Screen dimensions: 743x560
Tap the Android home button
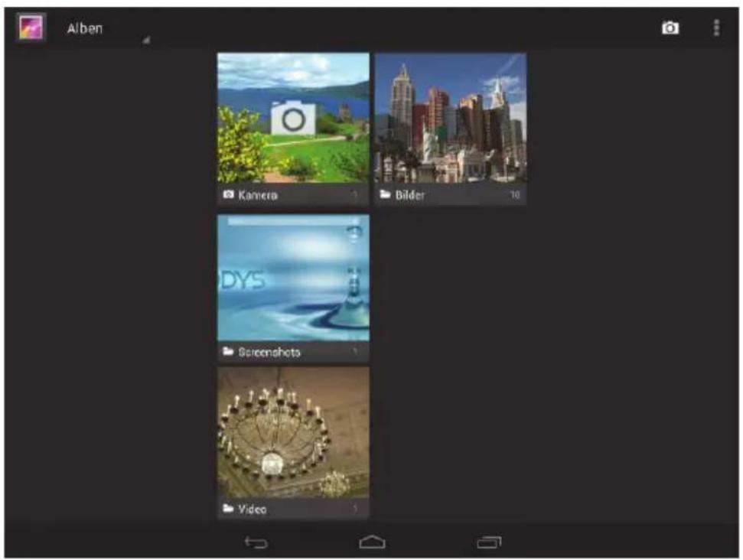tap(373, 542)
